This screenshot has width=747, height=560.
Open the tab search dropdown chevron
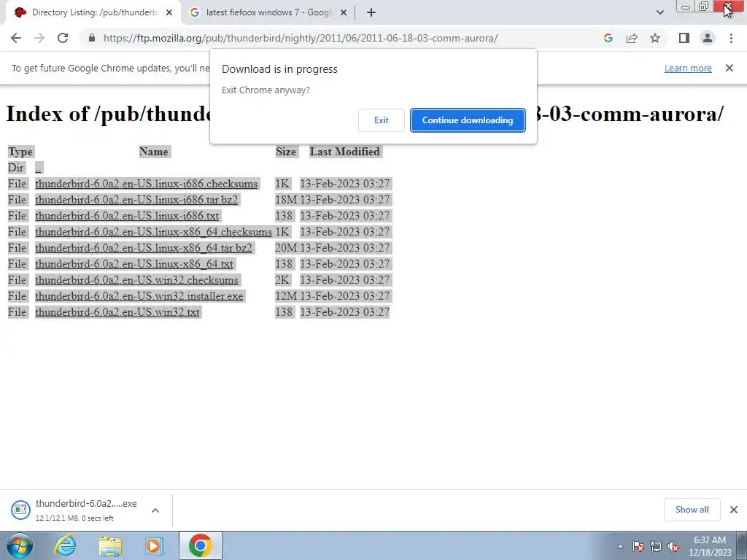pyautogui.click(x=659, y=12)
